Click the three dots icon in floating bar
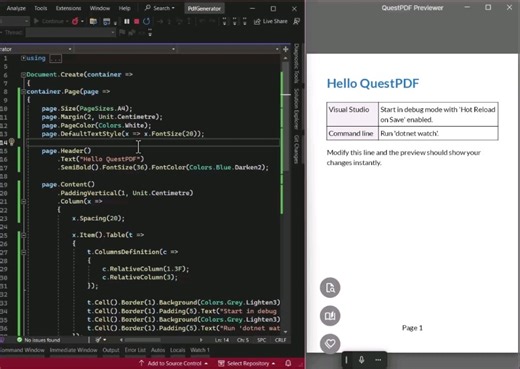 [378, 360]
